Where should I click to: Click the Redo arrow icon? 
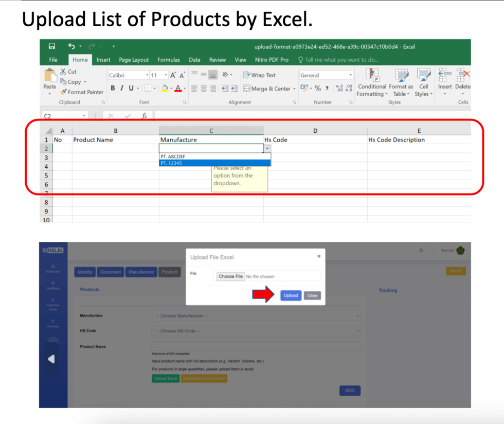tap(92, 46)
